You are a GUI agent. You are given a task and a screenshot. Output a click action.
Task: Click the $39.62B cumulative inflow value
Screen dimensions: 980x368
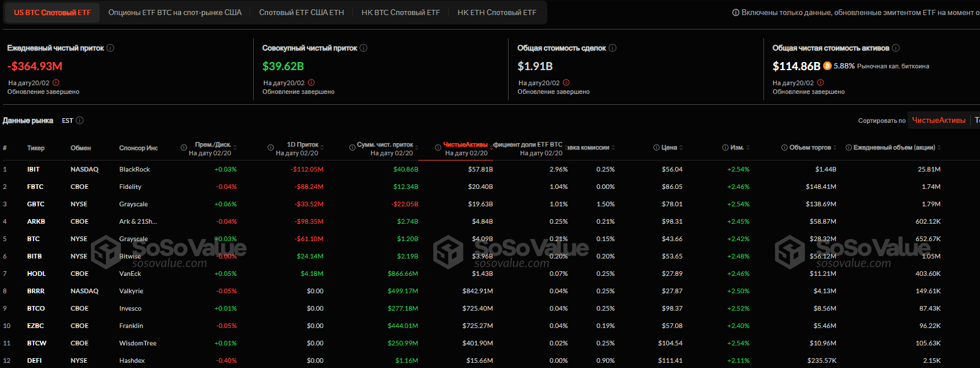283,66
